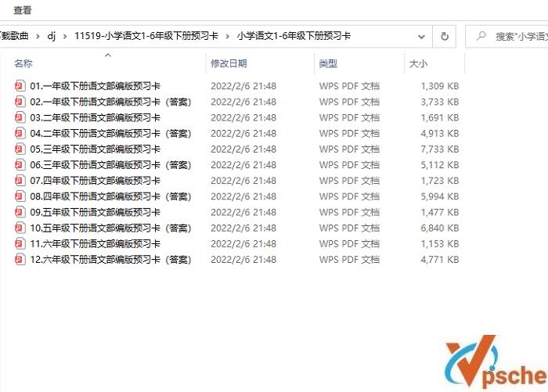The width and height of the screenshot is (548, 392).
Task: Click PDF icon of 10.五年级下册 答案 file
Action: coord(20,228)
